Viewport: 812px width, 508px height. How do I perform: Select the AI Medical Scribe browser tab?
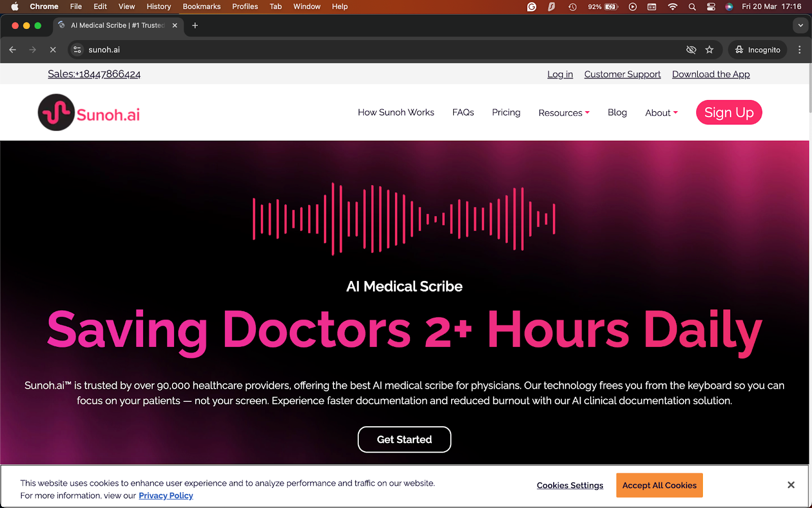pyautogui.click(x=118, y=25)
